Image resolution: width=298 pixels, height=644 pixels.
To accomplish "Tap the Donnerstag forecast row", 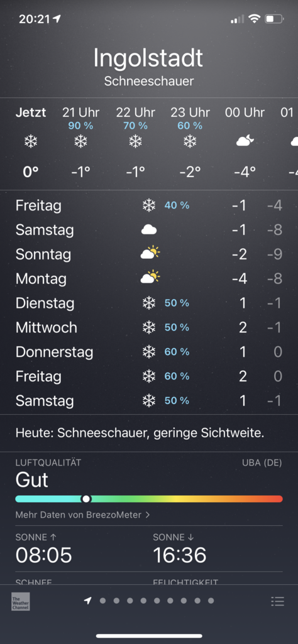I will 149,352.
